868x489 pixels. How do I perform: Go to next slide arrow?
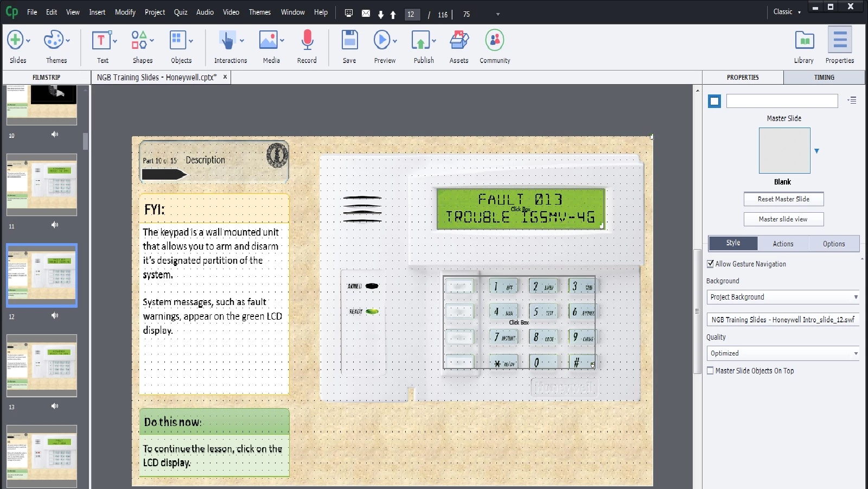[381, 15]
